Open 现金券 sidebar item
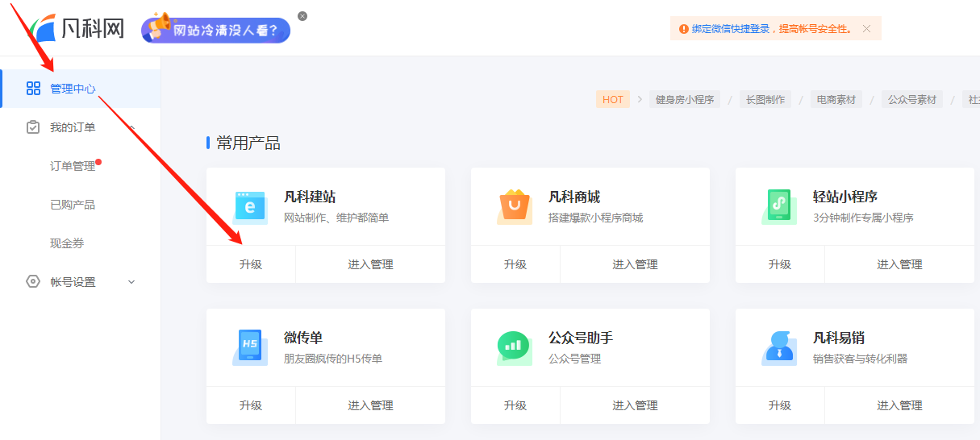 (67, 243)
